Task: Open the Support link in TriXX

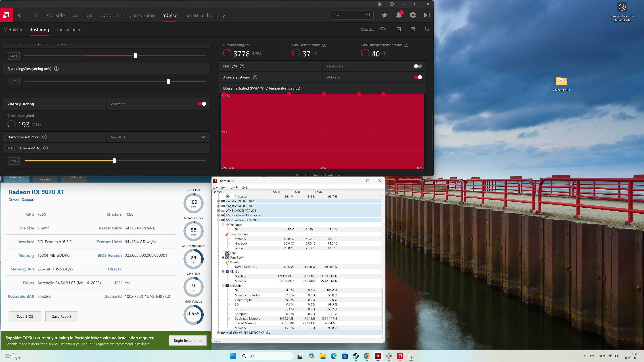Action: click(x=28, y=200)
